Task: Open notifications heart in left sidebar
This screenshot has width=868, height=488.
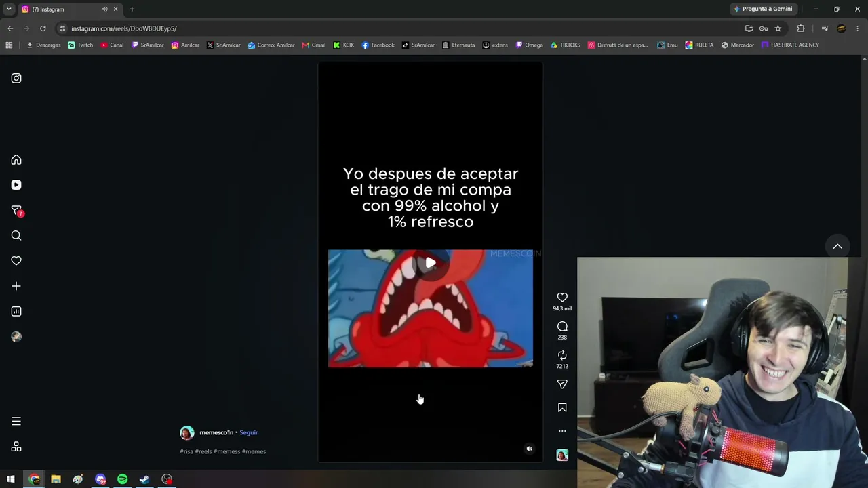Action: point(16,261)
